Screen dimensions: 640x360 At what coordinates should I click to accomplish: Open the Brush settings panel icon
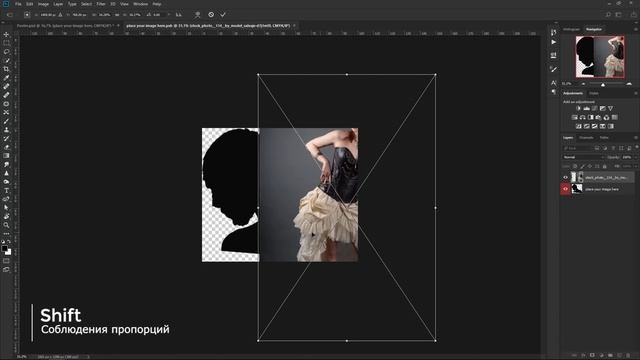553,69
